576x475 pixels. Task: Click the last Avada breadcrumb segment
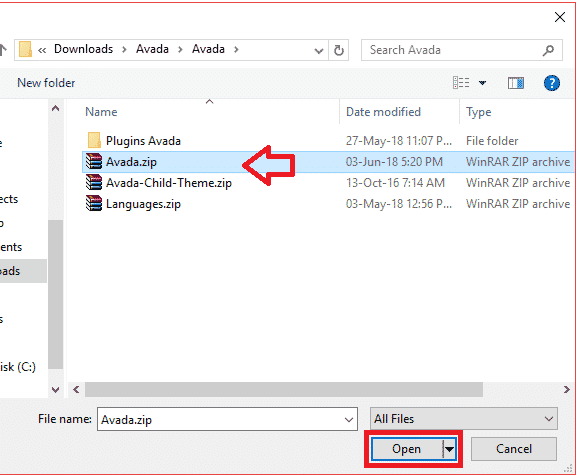208,49
